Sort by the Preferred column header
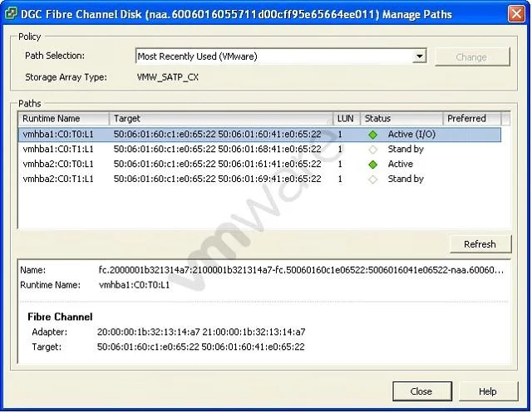The image size is (532, 413). click(x=472, y=119)
